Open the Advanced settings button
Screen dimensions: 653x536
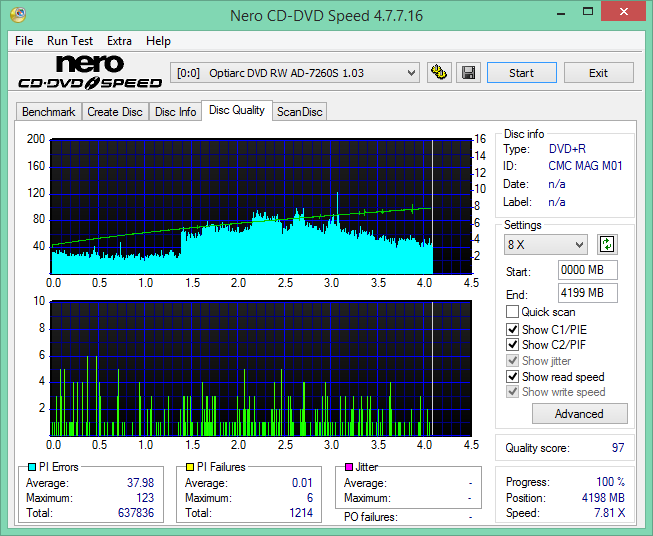[x=580, y=414]
